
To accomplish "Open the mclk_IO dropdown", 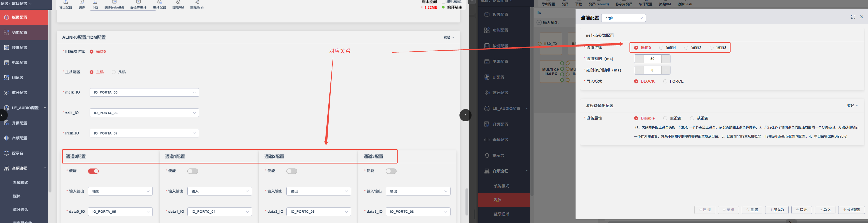I will 144,92.
